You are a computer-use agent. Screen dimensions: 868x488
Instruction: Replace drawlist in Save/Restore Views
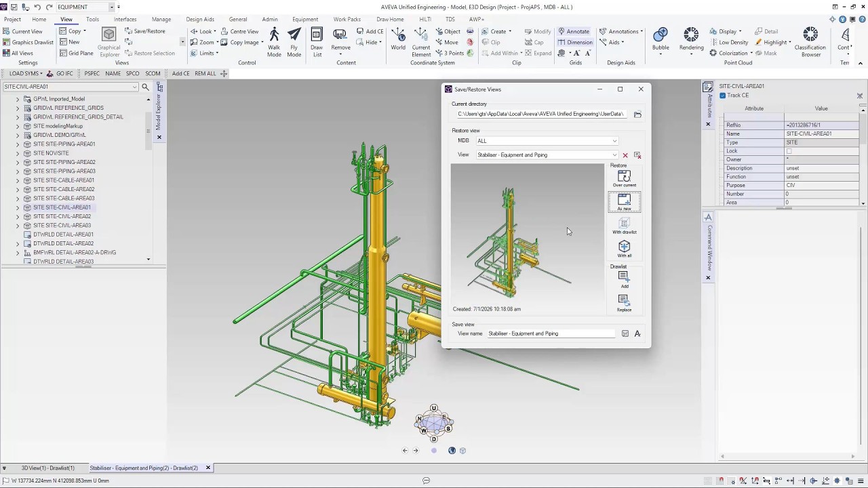pos(624,303)
